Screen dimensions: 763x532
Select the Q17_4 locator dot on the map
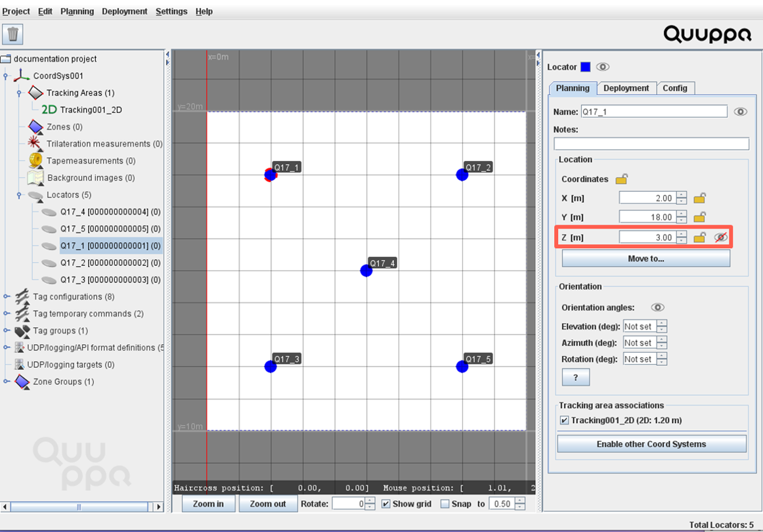366,271
